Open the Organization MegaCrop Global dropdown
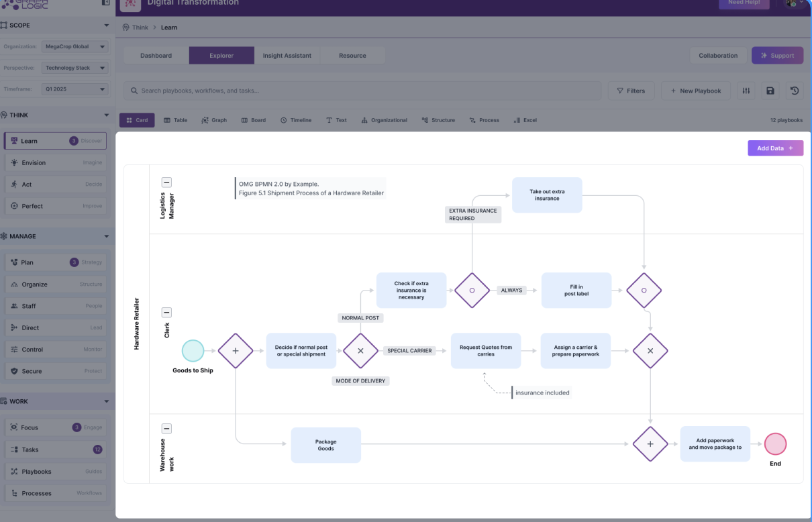The image size is (812, 522). [x=74, y=46]
